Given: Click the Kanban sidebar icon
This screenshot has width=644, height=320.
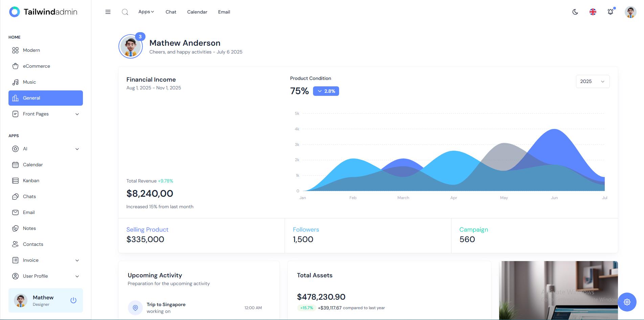Looking at the screenshot, I should tap(15, 181).
